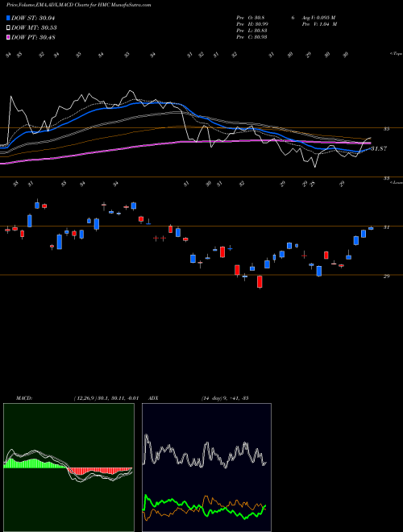Click the 29 price axis label

pos(386,276)
